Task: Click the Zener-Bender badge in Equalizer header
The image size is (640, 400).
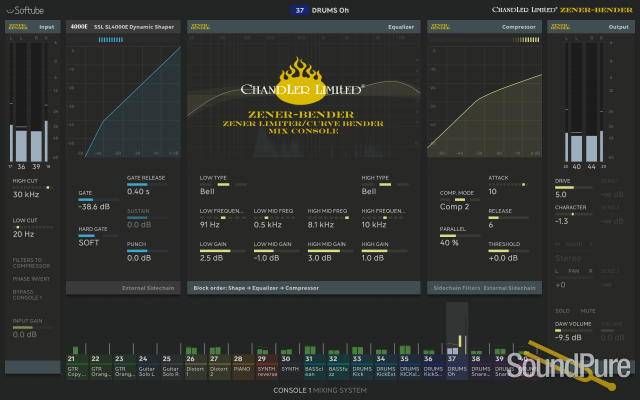Action: tap(201, 27)
